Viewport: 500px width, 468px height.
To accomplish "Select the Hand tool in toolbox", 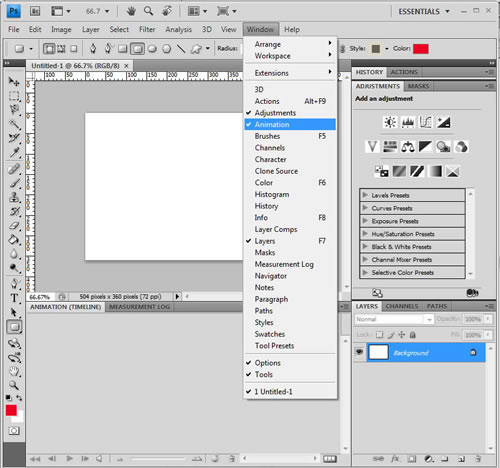I will click(14, 371).
